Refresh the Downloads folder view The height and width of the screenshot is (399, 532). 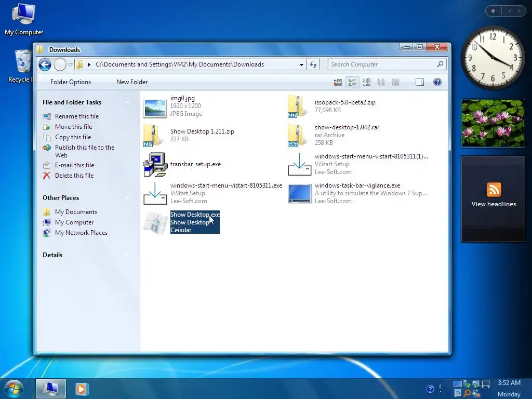click(x=313, y=64)
